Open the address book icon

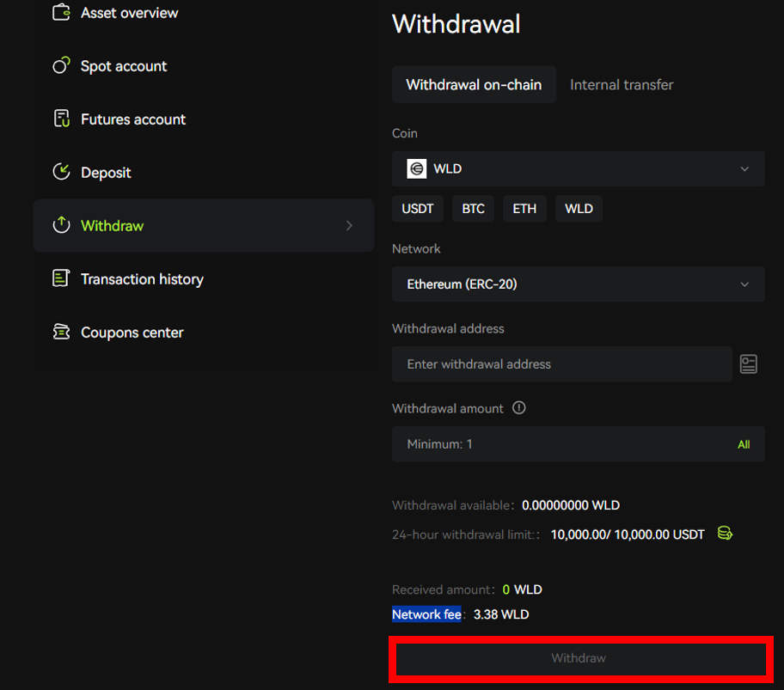(x=749, y=363)
